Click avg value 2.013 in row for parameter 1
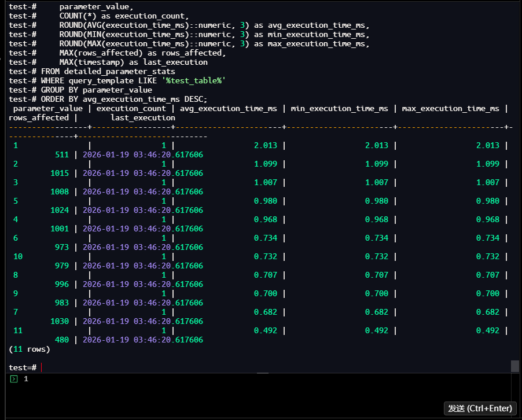The height and width of the screenshot is (420, 522). [265, 145]
